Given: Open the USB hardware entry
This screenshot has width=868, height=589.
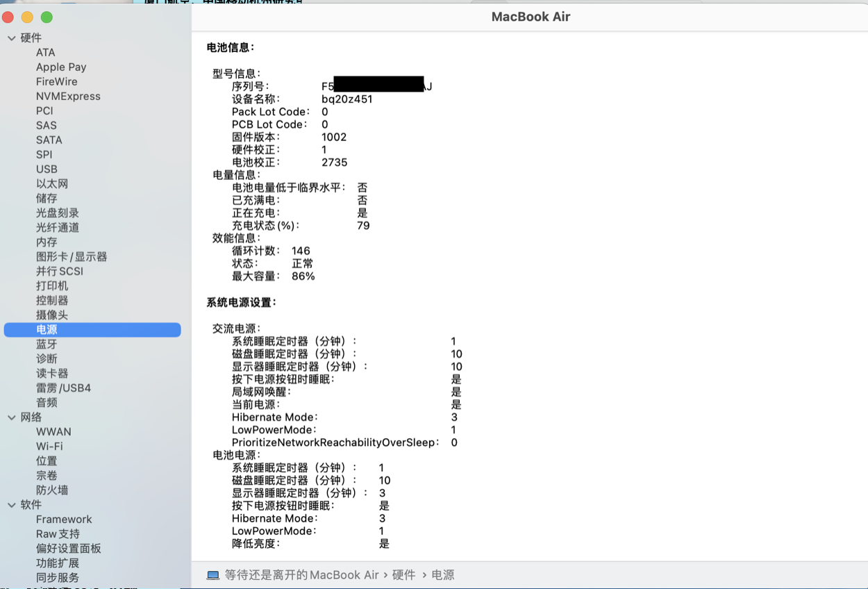Looking at the screenshot, I should pos(47,169).
